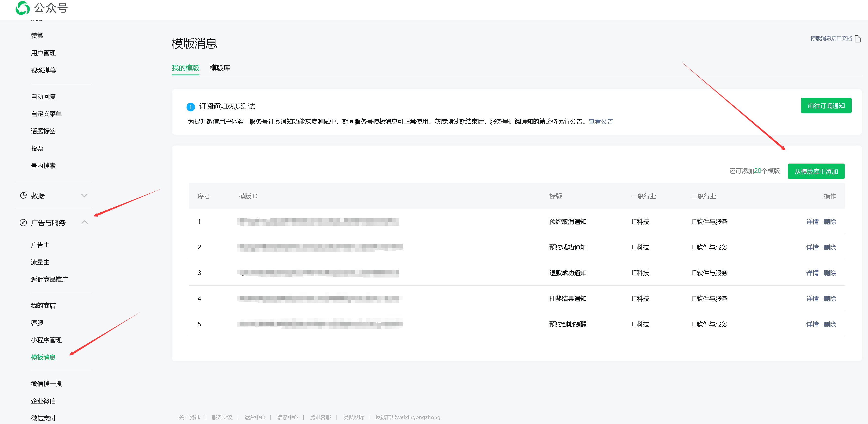Screen dimensions: 868x424
Task: Open 模板消息 in the sidebar
Action: click(x=43, y=357)
